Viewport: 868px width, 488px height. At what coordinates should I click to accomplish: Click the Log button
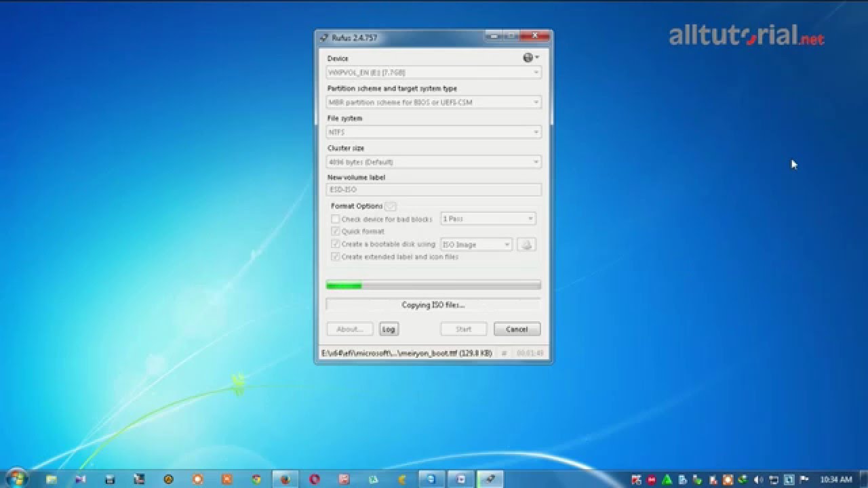(389, 329)
